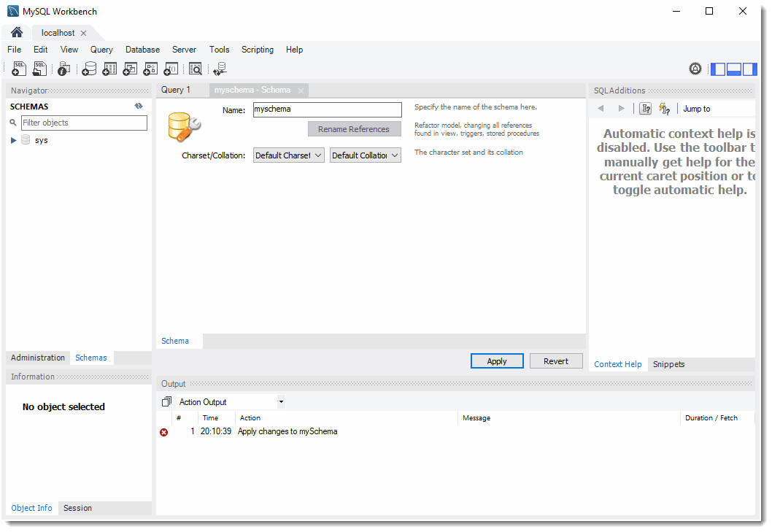Revert the schema changes

click(556, 361)
